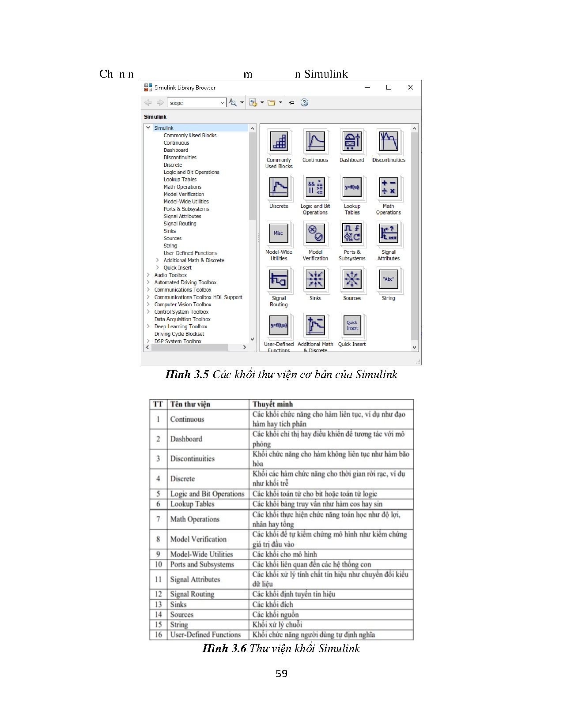Open the Sinks library icon
Viewport: 563px width, 728px height.
(315, 280)
